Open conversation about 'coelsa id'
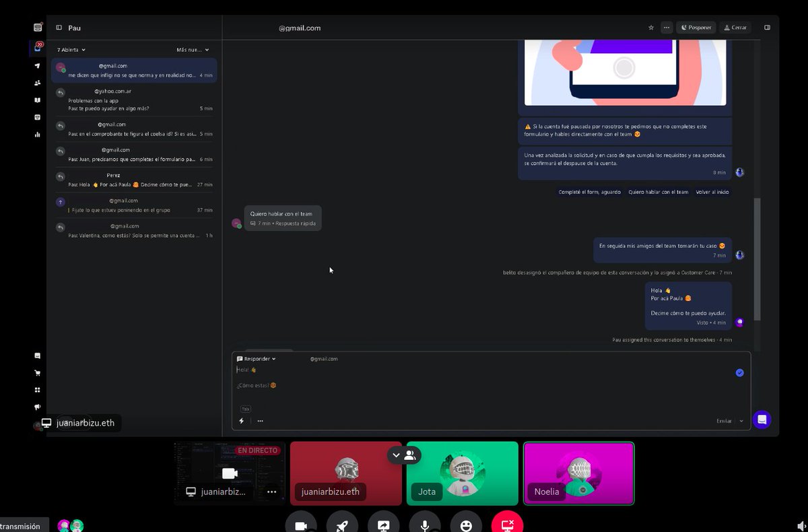The width and height of the screenshot is (808, 532). (x=134, y=129)
